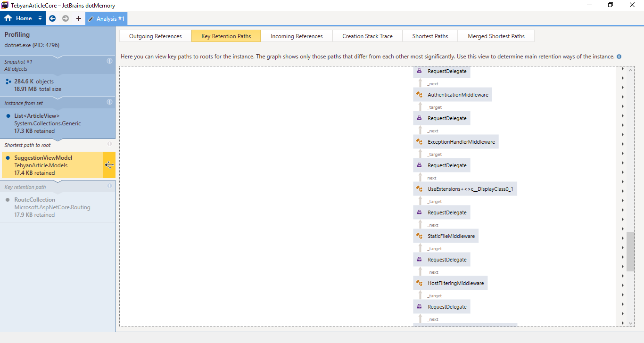Switch to the Analysis #1 tab
The width and height of the screenshot is (644, 343).
point(107,19)
